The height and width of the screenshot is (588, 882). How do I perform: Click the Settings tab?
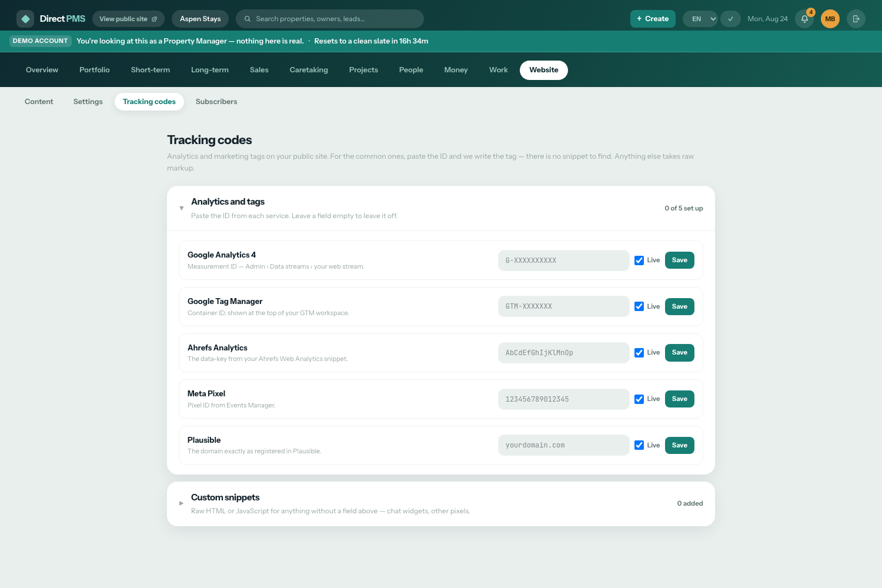(88, 102)
